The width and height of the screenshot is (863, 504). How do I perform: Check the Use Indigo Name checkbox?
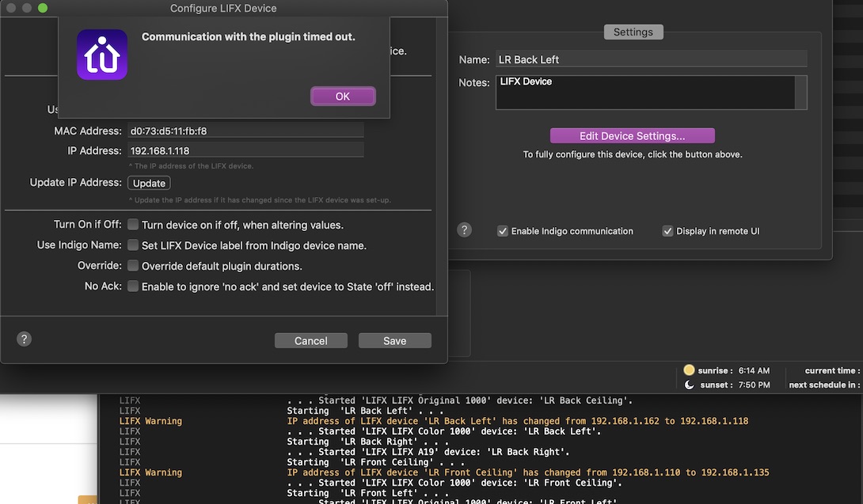point(133,244)
